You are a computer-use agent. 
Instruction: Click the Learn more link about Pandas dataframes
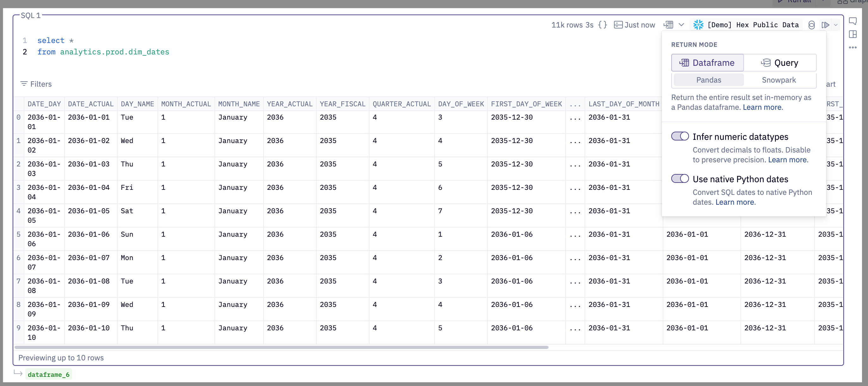(763, 107)
